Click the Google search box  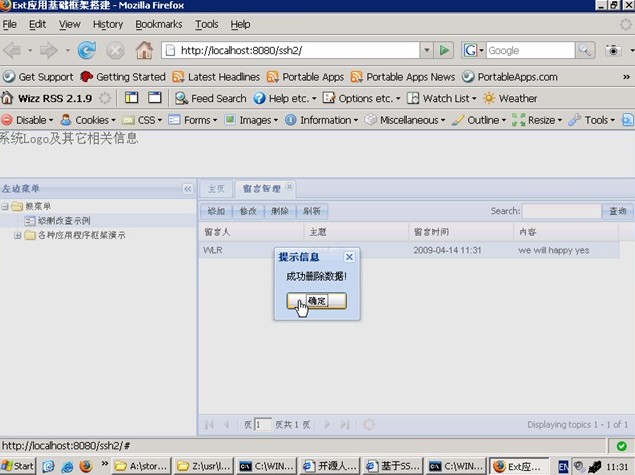531,50
